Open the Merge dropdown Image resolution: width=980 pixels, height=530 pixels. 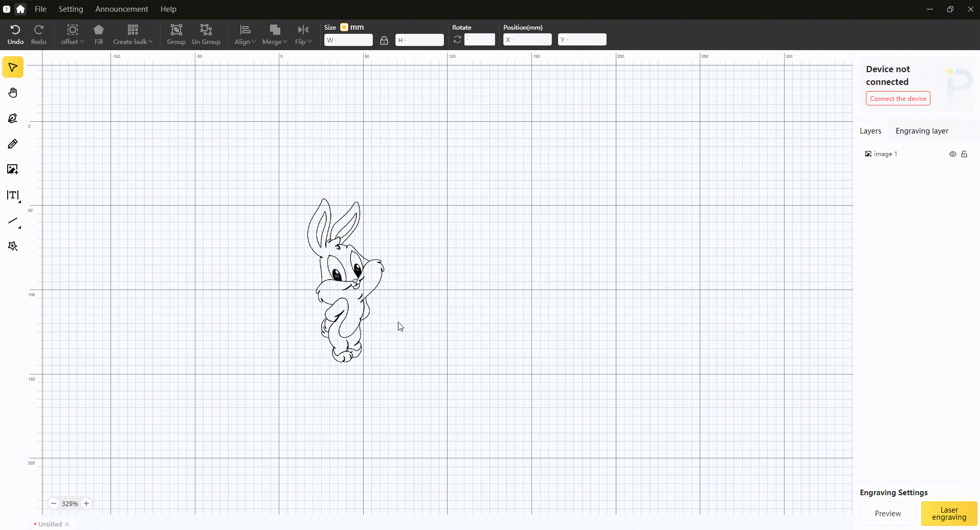coord(275,35)
